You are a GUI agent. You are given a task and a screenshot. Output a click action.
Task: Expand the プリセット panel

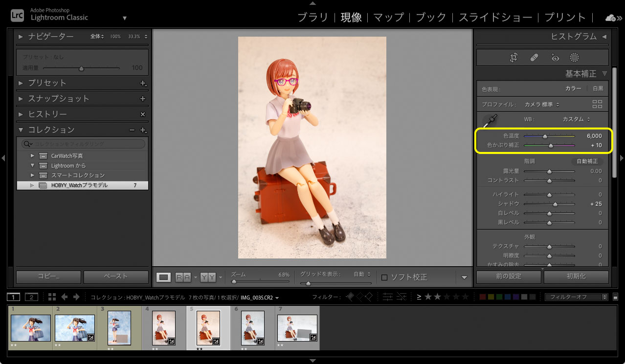(x=21, y=83)
